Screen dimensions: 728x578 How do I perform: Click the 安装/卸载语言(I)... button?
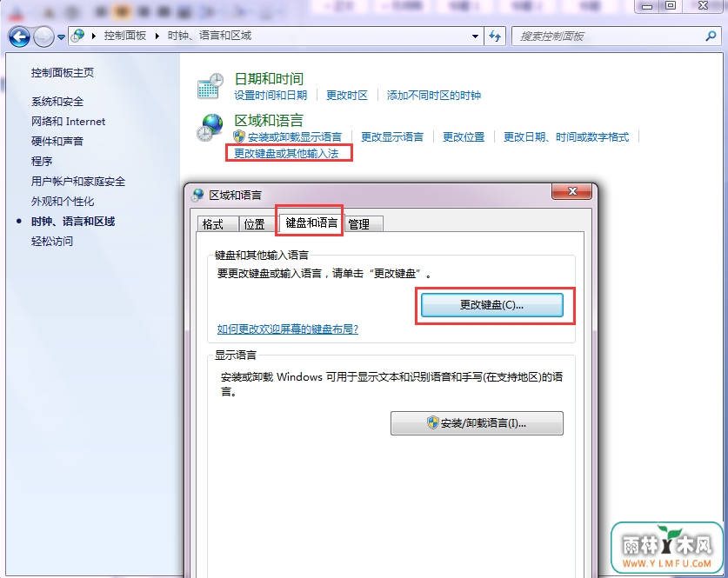coord(477,423)
